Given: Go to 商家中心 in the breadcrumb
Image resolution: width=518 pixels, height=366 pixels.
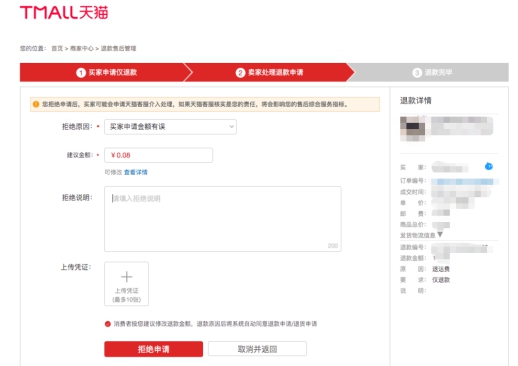Looking at the screenshot, I should pyautogui.click(x=82, y=48).
